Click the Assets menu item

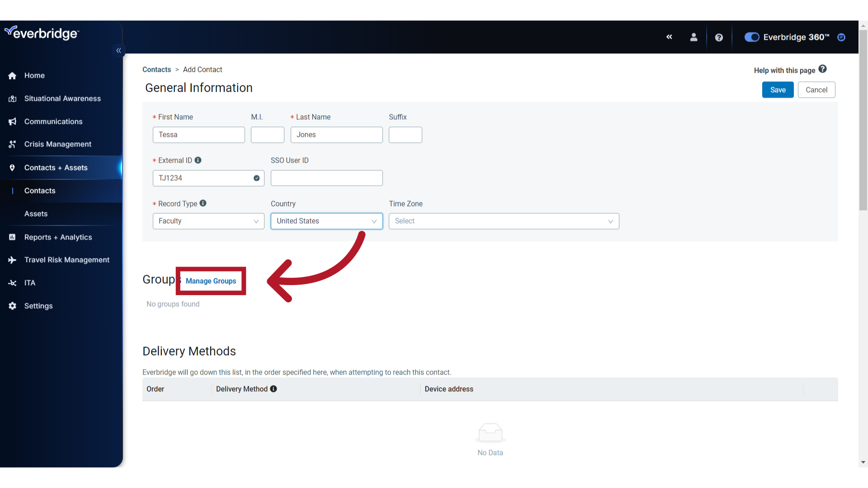pos(34,213)
